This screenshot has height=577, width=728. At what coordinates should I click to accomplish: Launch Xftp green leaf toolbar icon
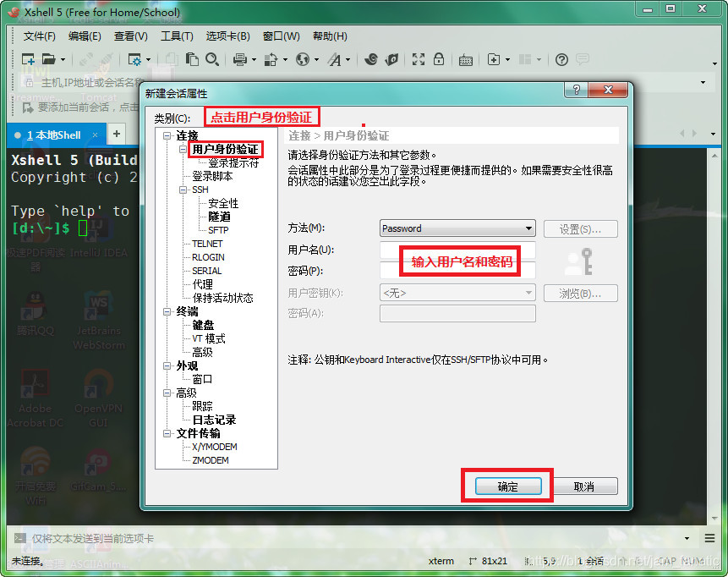click(x=391, y=59)
